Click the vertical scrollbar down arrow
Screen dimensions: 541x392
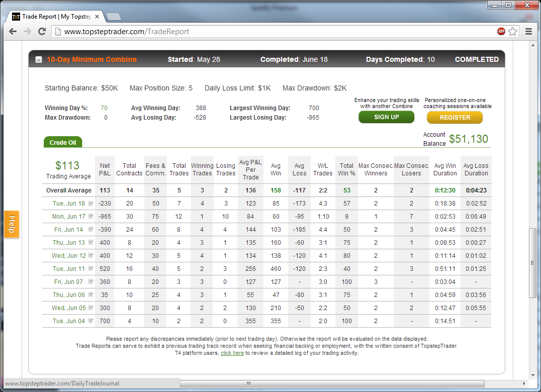pos(533,375)
